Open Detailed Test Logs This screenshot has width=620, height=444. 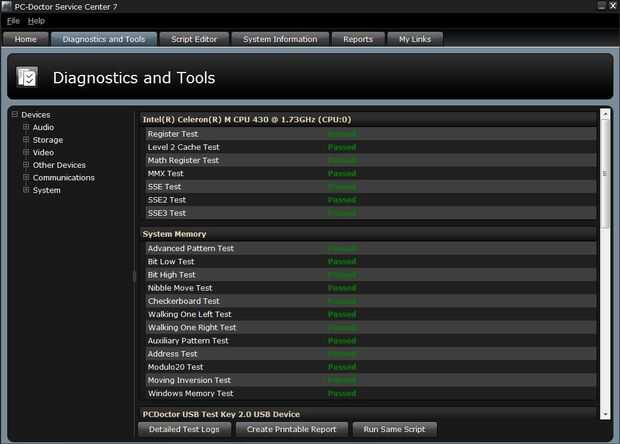pyautogui.click(x=184, y=429)
